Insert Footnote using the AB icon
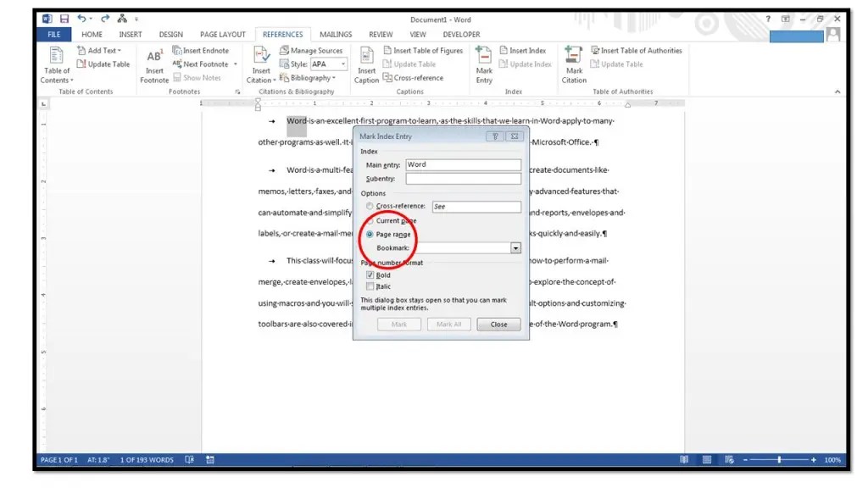Screen dimensions: 868x488 click(154, 65)
